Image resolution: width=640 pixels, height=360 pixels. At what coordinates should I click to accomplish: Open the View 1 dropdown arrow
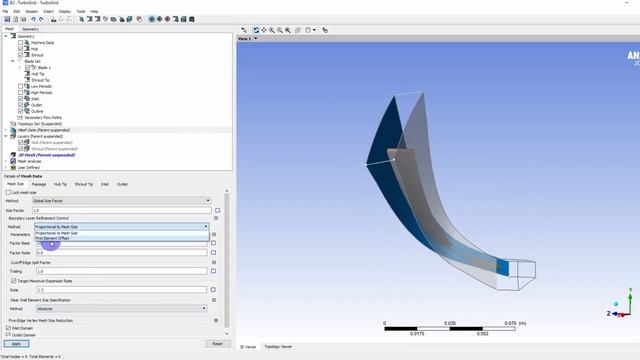(256, 38)
